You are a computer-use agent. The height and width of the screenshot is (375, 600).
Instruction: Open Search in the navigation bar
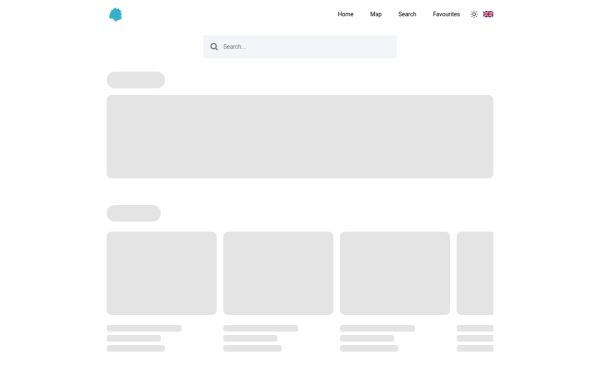pyautogui.click(x=407, y=14)
